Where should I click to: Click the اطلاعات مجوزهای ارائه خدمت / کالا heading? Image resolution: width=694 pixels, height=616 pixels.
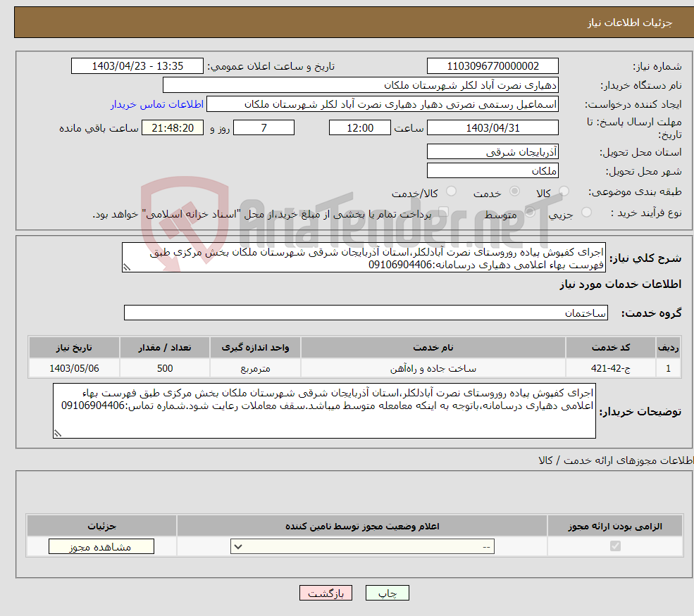(x=616, y=461)
